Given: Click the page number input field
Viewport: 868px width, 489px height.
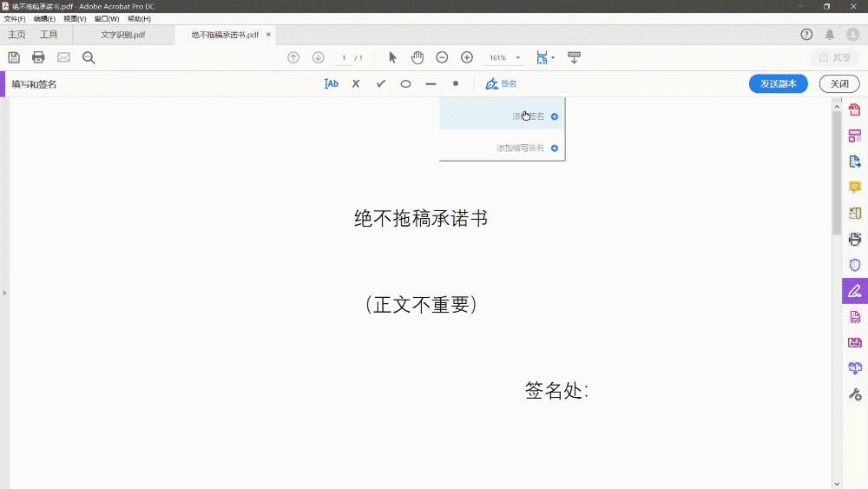Looking at the screenshot, I should pos(344,57).
